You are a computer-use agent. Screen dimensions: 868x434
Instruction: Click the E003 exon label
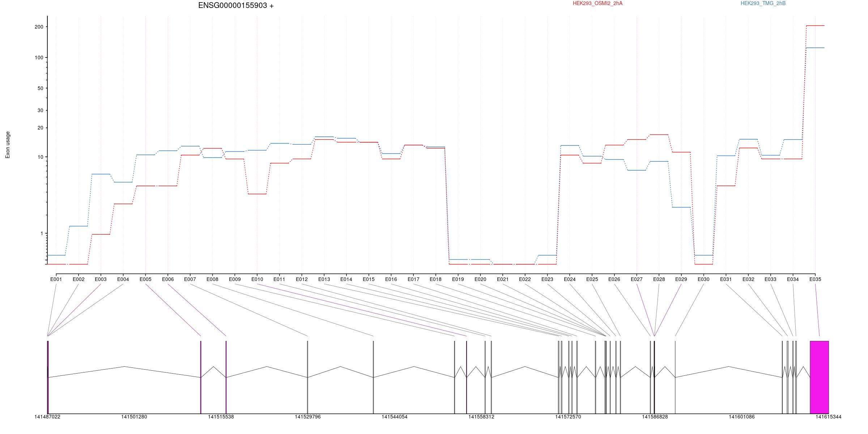[101, 279]
